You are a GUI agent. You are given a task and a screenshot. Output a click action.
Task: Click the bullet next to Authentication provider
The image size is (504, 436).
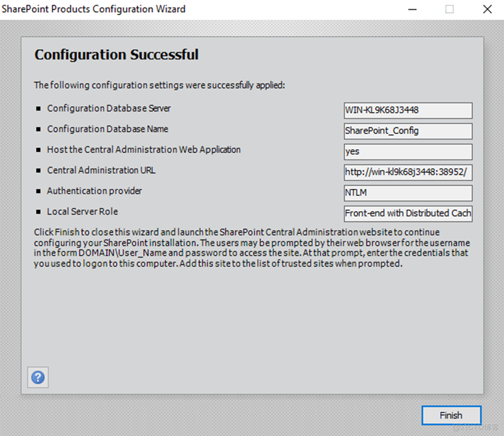pos(39,191)
